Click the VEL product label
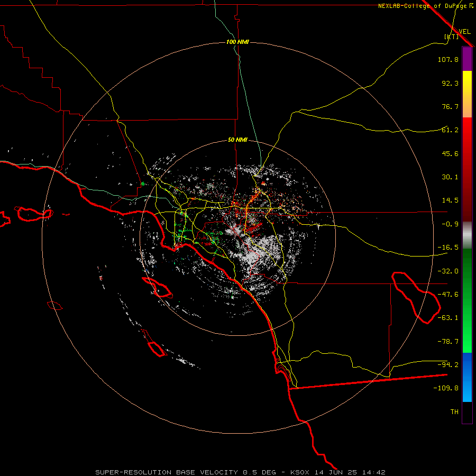 [x=464, y=31]
